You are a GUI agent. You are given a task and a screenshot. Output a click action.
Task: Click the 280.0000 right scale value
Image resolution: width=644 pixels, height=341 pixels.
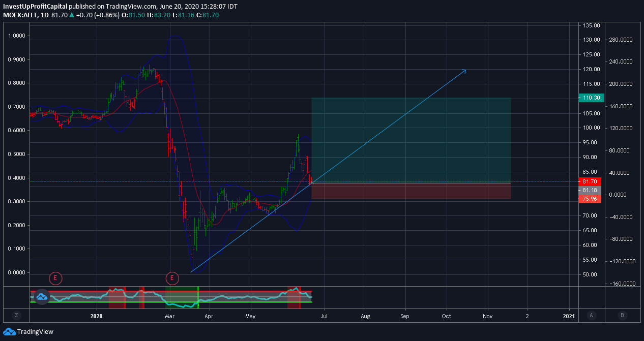point(622,40)
